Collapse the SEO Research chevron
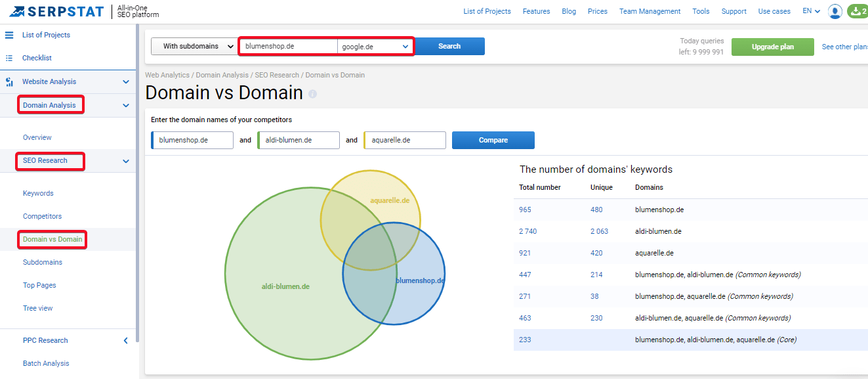The width and height of the screenshot is (868, 379). tap(126, 161)
